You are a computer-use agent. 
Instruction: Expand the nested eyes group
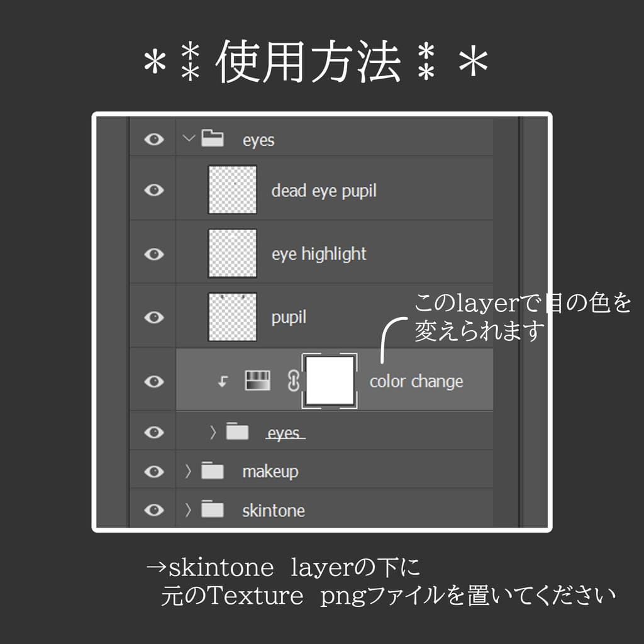[x=214, y=431]
